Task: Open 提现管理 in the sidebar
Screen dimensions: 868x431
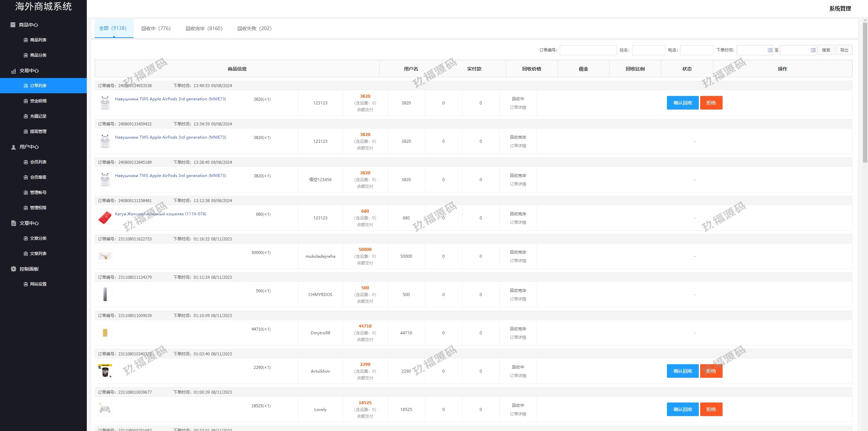Action: click(x=38, y=132)
